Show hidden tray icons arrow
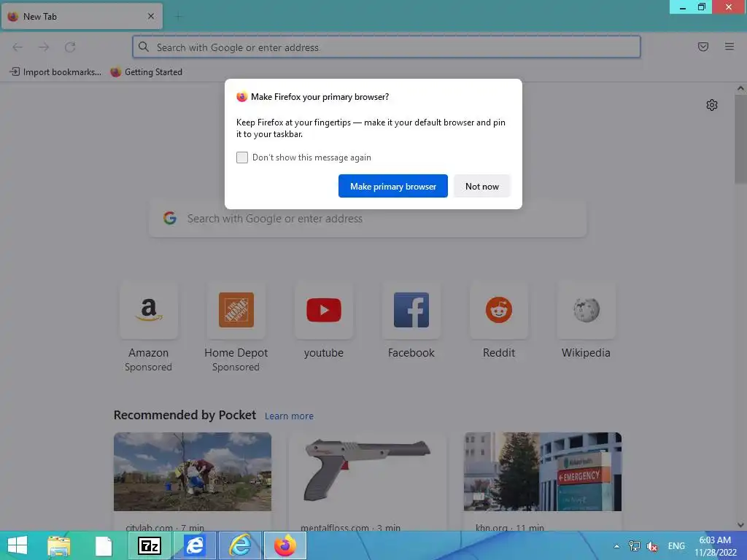The width and height of the screenshot is (747, 560). click(616, 546)
